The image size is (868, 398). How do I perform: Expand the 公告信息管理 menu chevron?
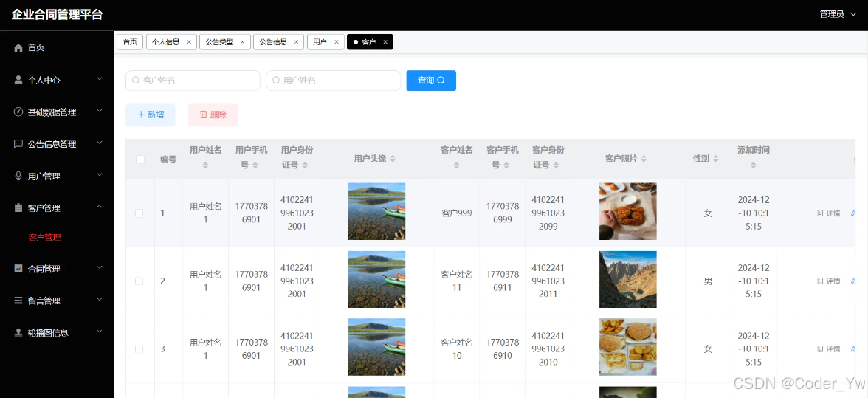pos(100,143)
